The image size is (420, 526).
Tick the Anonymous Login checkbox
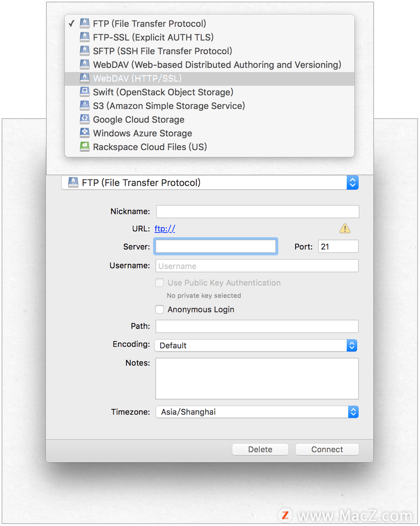coord(160,309)
